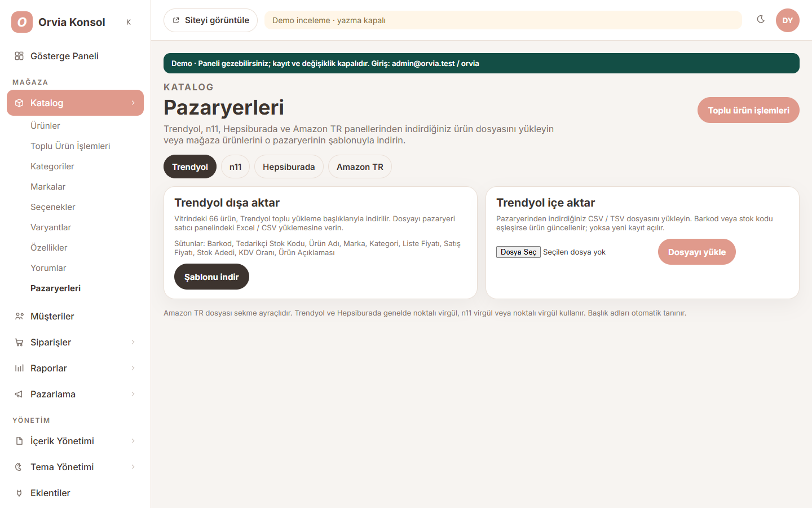The width and height of the screenshot is (812, 508).
Task: Toggle dark mode with the moon icon
Action: tap(761, 20)
